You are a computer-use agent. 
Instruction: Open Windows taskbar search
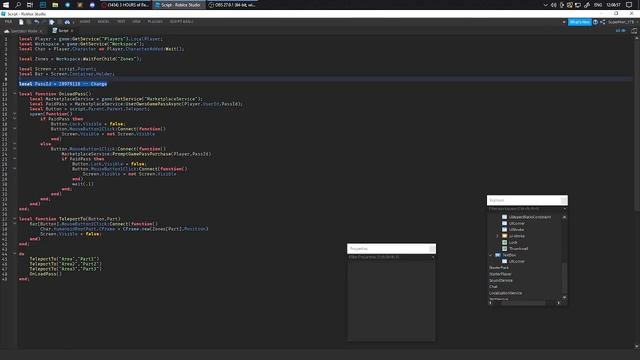point(18,5)
